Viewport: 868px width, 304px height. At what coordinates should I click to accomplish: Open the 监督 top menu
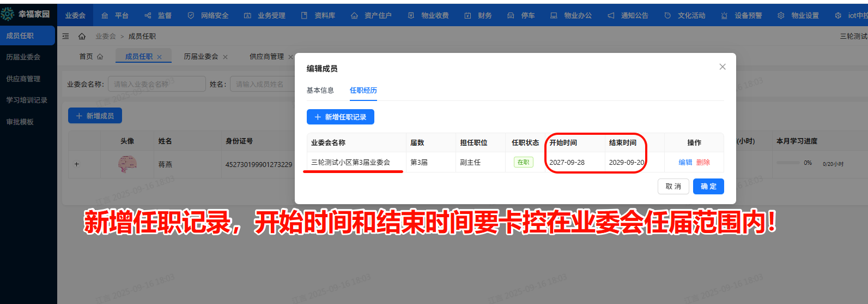point(158,15)
